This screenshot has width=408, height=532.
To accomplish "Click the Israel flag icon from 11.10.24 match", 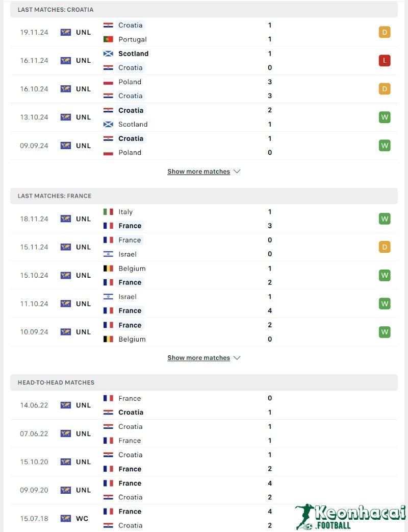I will coord(108,297).
